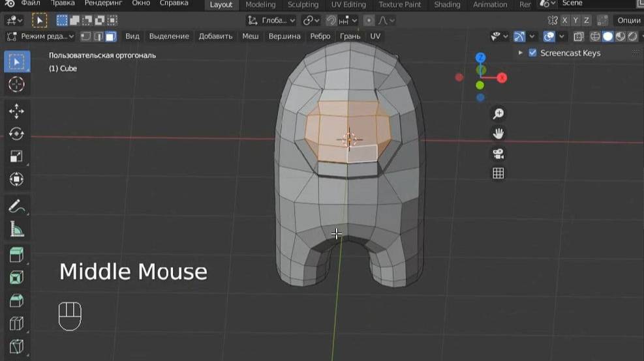Select the Transform tool
The height and width of the screenshot is (361, 644).
17,179
